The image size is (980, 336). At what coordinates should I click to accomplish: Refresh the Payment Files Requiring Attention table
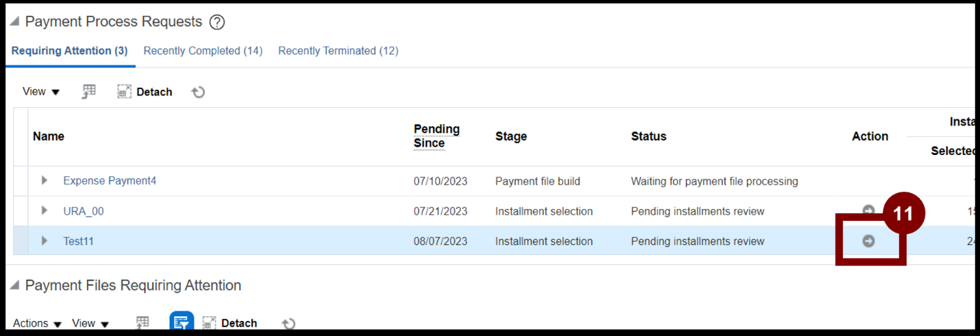(x=288, y=323)
